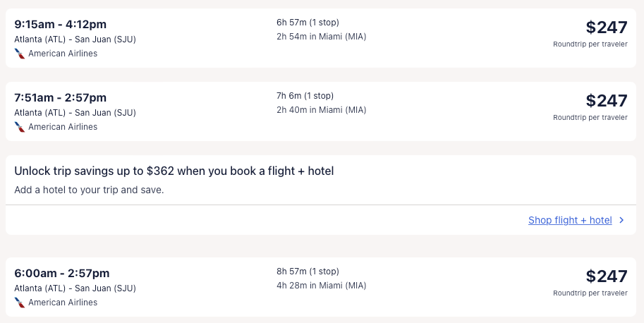This screenshot has height=323, width=644.
Task: Choose the 7:51am - 2:57pm departure time
Action: (x=60, y=97)
